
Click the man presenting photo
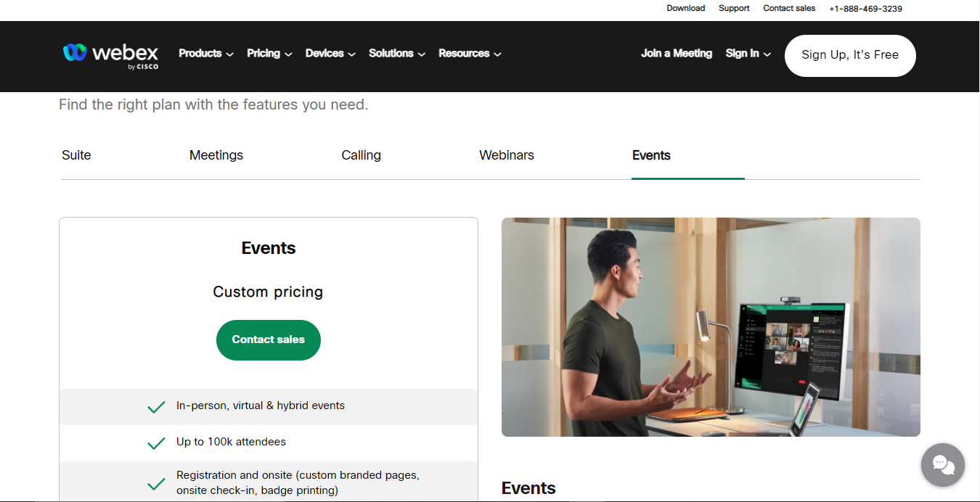711,327
